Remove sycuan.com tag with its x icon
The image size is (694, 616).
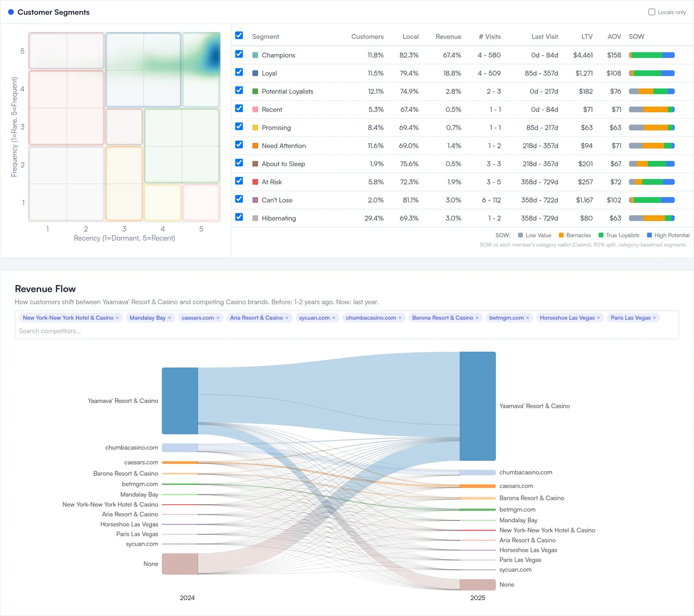click(334, 318)
